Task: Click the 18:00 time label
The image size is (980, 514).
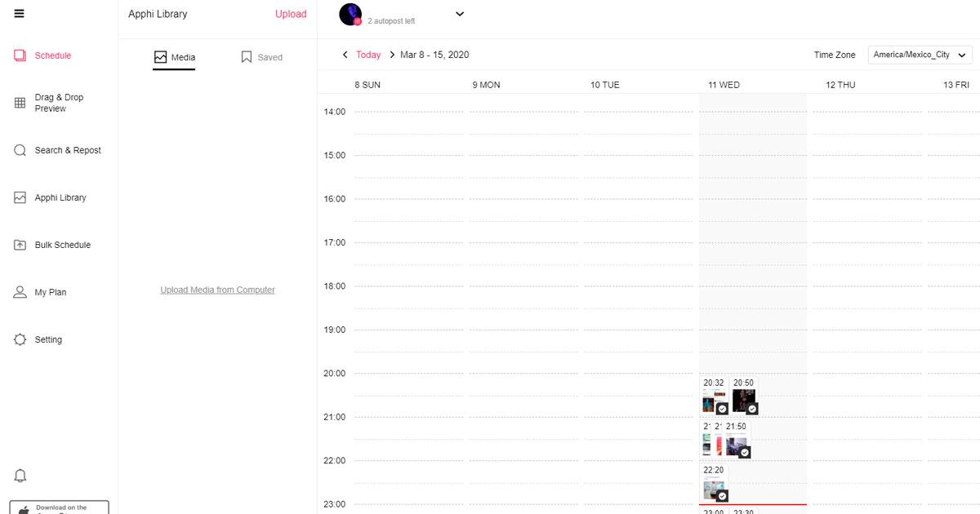Action: (x=335, y=286)
